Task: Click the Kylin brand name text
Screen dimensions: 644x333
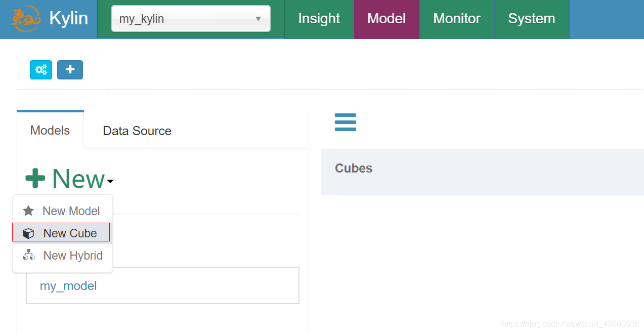Action: point(69,19)
